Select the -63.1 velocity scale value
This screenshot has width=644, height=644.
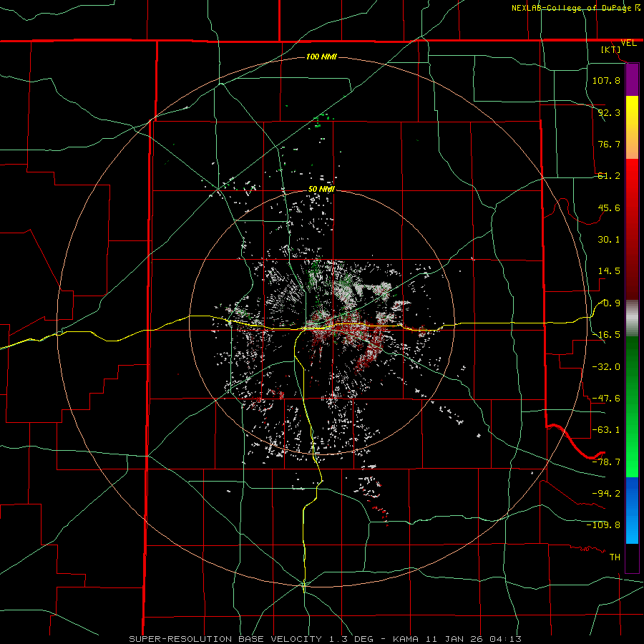coord(606,430)
